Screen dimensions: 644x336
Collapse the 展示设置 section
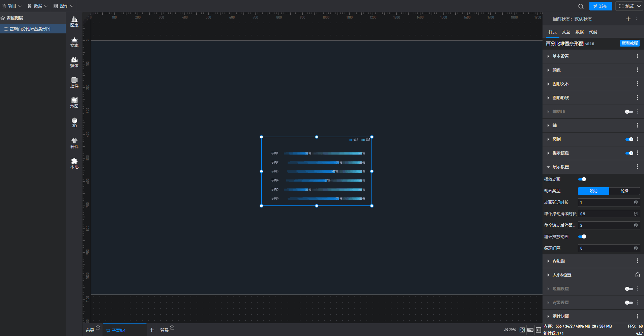click(560, 167)
